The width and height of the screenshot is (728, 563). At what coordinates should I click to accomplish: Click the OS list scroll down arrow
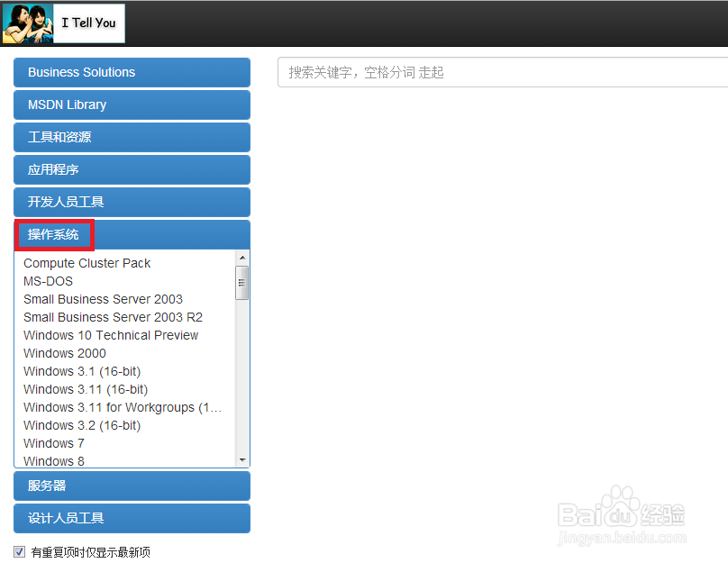(x=241, y=460)
